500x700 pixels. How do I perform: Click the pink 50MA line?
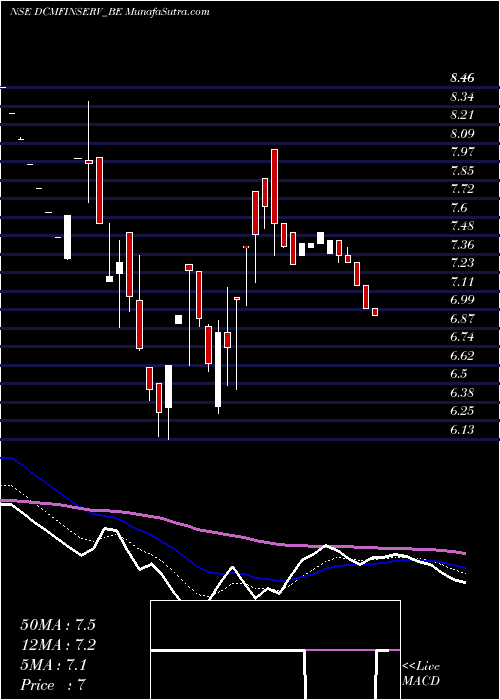(x=232, y=535)
